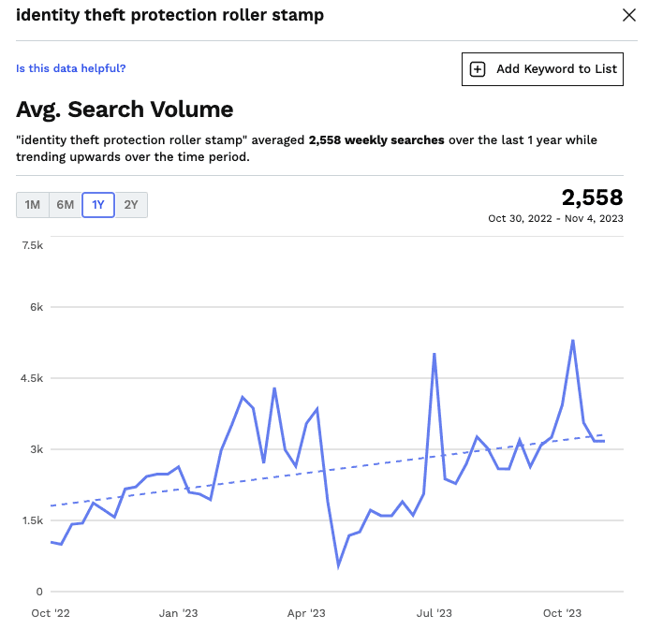Screen dimensions: 648x644
Task: Select the 6M time range
Action: pyautogui.click(x=66, y=205)
